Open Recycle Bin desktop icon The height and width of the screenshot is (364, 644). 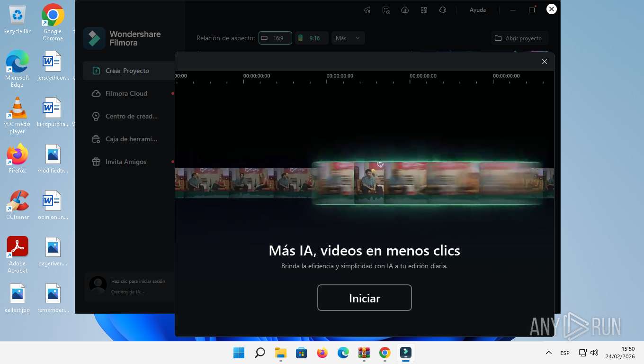(x=18, y=20)
